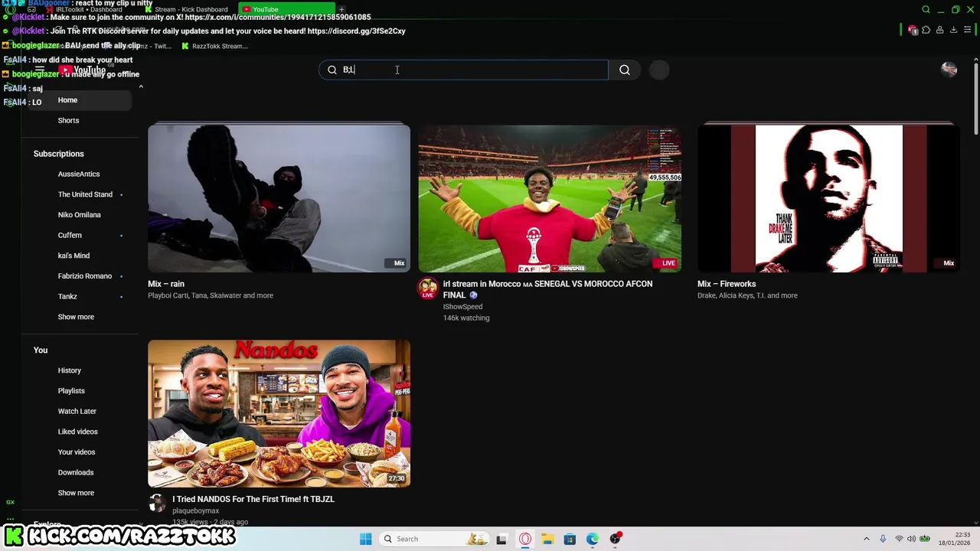Click the microphone icon in system tray
Screen dimensions: 980x551
point(883,539)
